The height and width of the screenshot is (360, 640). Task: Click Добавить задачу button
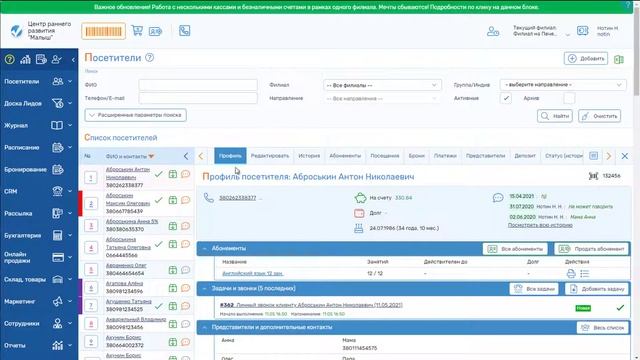coord(597,289)
